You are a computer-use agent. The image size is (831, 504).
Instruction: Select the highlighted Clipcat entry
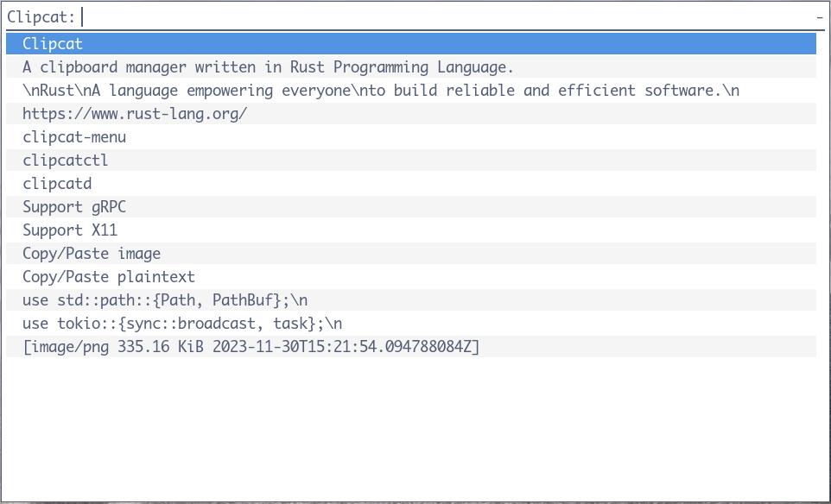[410, 43]
